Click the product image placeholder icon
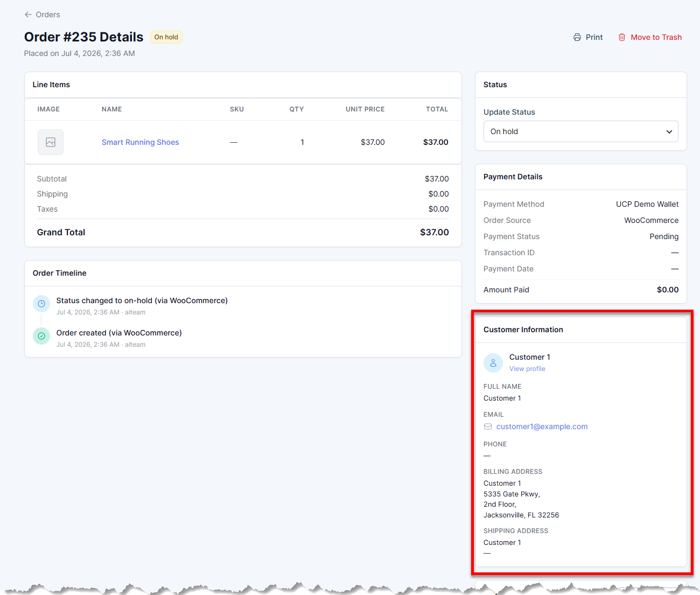Viewport: 700px width, 595px height. tap(51, 142)
